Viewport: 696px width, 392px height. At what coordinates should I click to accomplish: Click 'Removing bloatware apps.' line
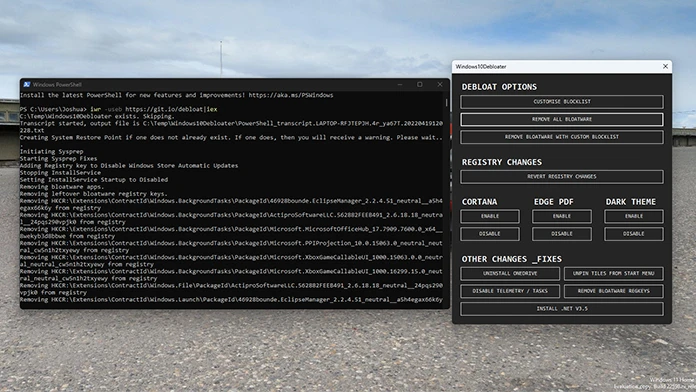coord(62,187)
